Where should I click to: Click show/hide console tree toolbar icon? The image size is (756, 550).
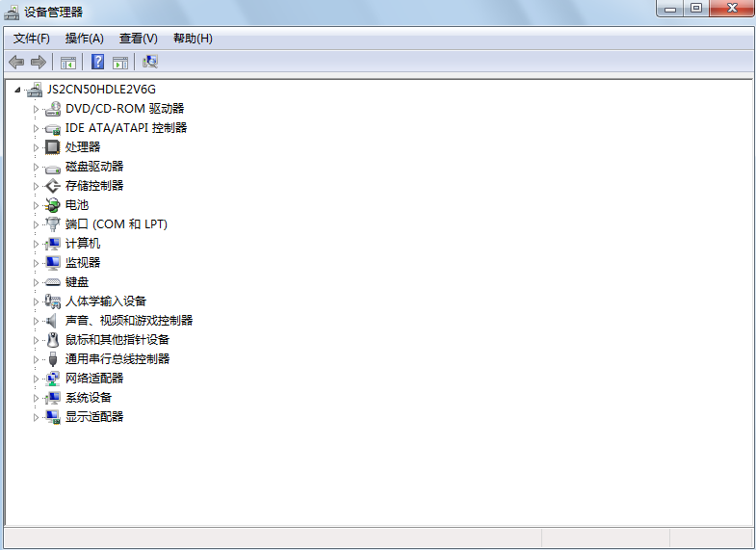pos(68,62)
